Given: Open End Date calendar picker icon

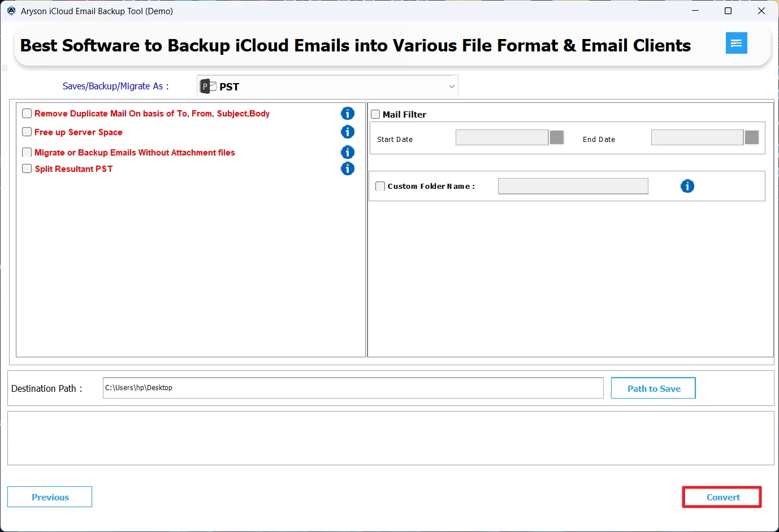Looking at the screenshot, I should point(752,137).
